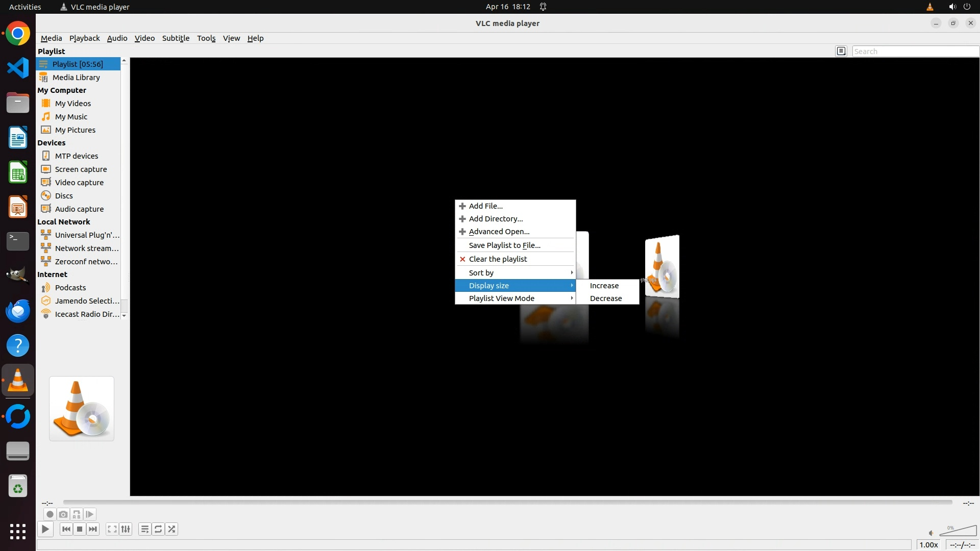Adjust the volume slider

point(958,531)
